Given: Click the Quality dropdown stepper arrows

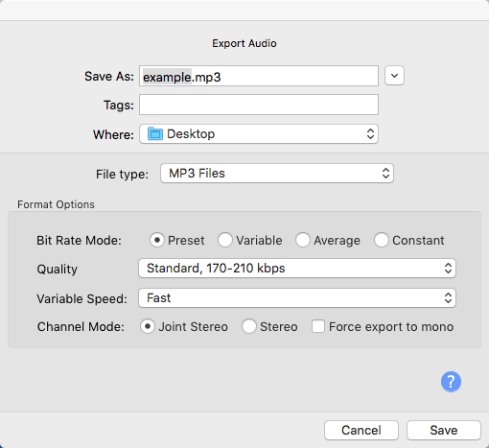Looking at the screenshot, I should click(448, 269).
